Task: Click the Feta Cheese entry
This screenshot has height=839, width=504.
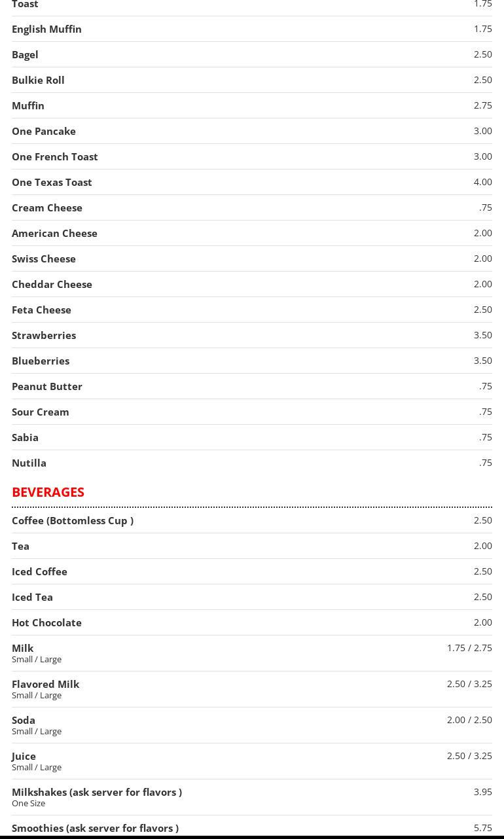Action: [x=41, y=310]
